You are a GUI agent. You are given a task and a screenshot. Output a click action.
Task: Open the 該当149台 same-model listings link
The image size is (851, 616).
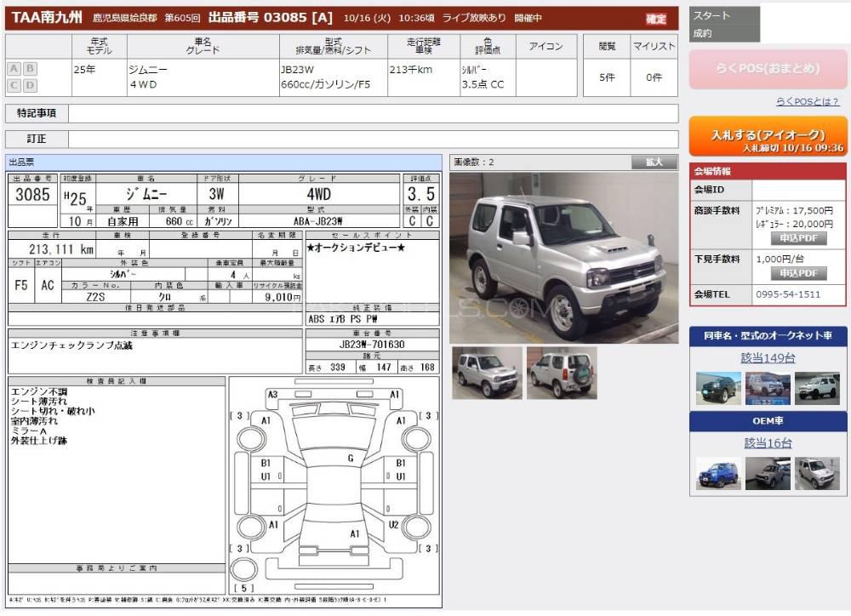click(x=768, y=358)
